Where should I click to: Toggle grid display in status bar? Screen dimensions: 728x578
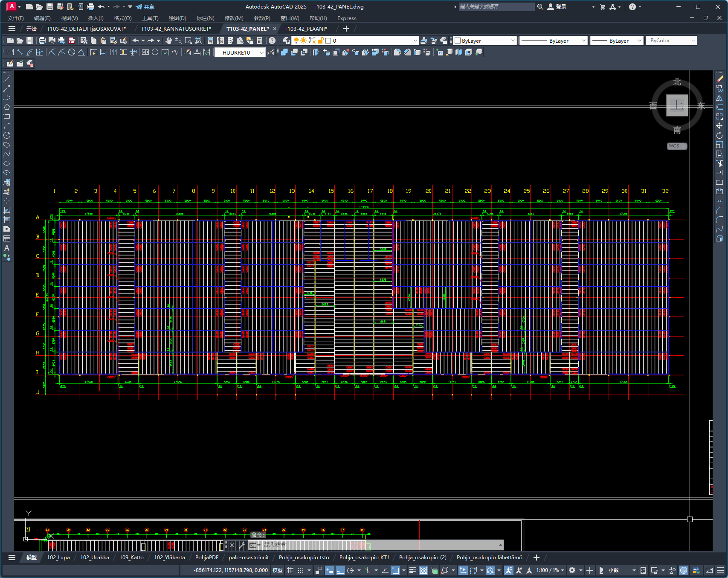tap(290, 570)
